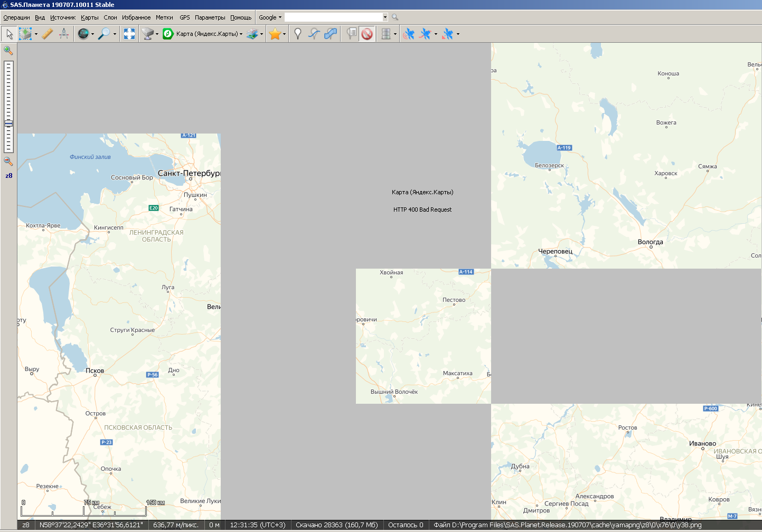Toggle full screen map view
The image size is (762, 532).
click(x=129, y=34)
